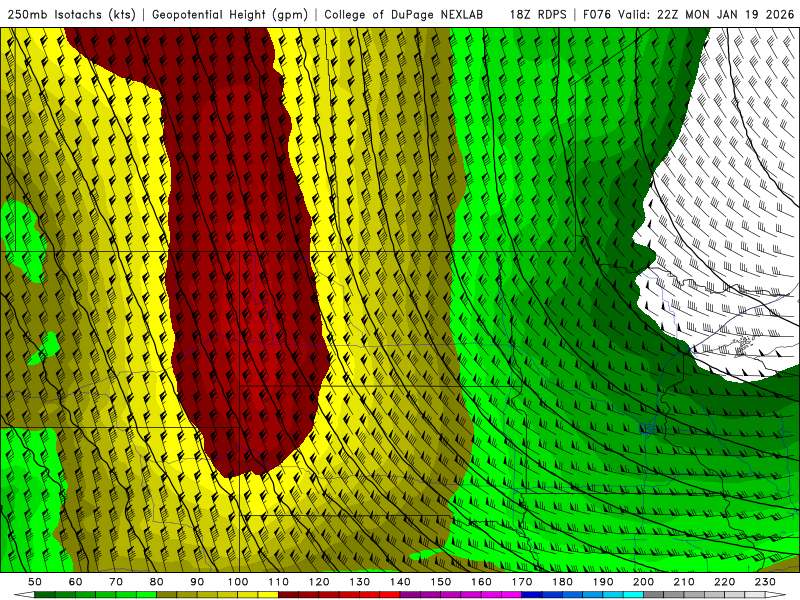Click the colorbar label "160"
The image size is (800, 600).
(482, 582)
